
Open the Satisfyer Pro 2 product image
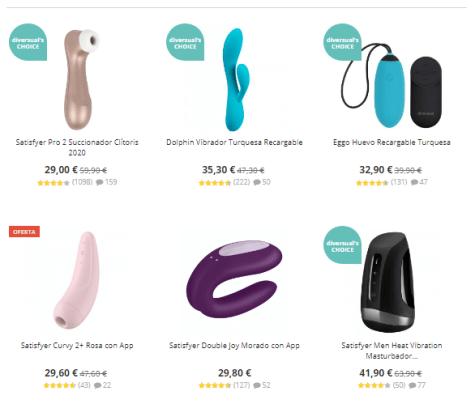(79, 79)
